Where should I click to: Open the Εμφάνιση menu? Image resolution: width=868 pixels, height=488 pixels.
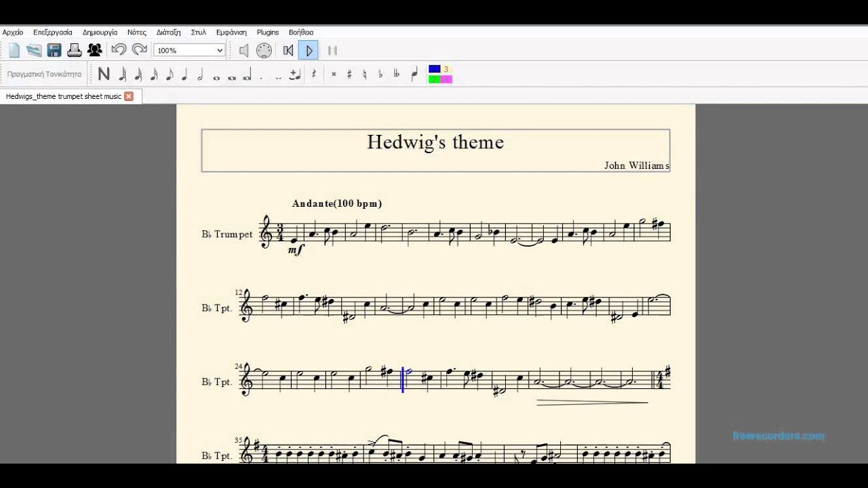coord(231,32)
